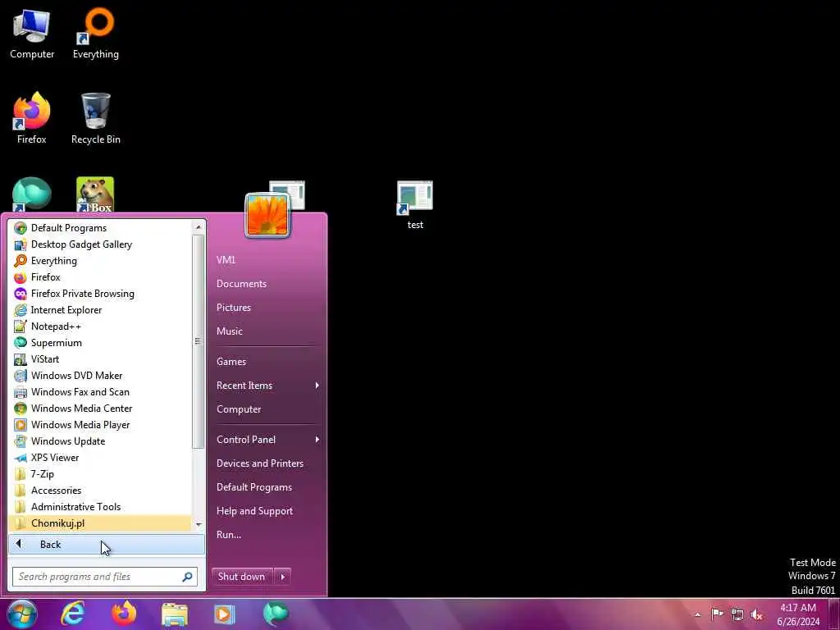Open Windows Media Player from programs list

(x=100, y=425)
